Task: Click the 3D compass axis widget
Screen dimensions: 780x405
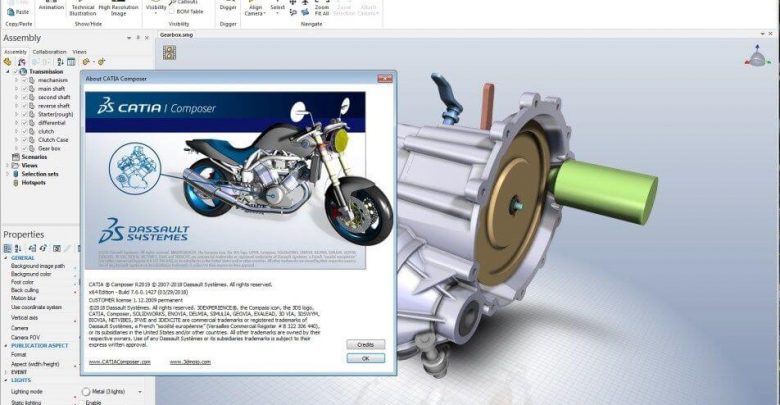Action: pyautogui.click(x=757, y=56)
